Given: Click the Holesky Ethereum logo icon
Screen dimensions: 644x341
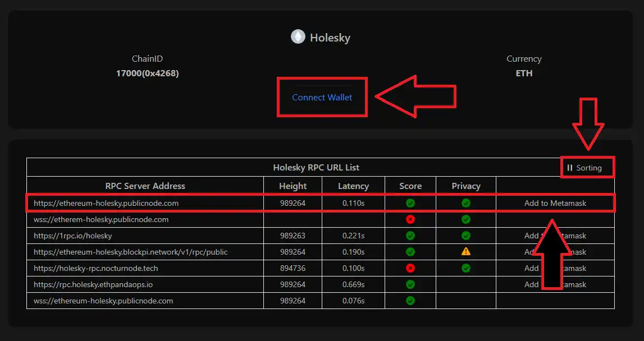Looking at the screenshot, I should click(x=298, y=37).
